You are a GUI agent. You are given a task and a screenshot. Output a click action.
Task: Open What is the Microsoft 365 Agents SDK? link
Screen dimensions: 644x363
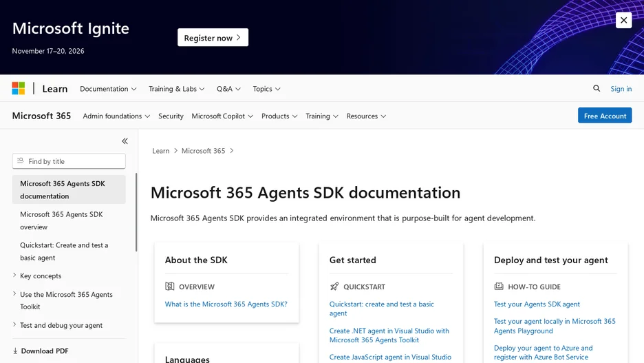[x=226, y=304]
